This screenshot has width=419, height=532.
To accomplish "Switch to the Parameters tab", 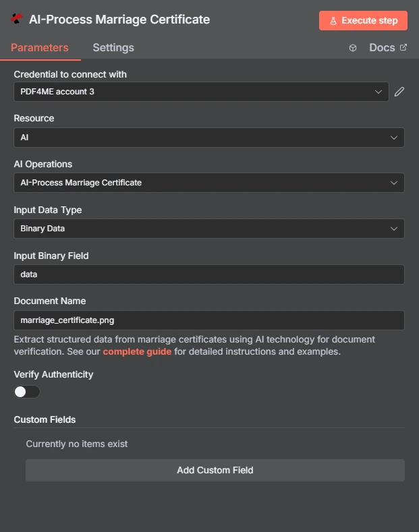I will [x=40, y=47].
